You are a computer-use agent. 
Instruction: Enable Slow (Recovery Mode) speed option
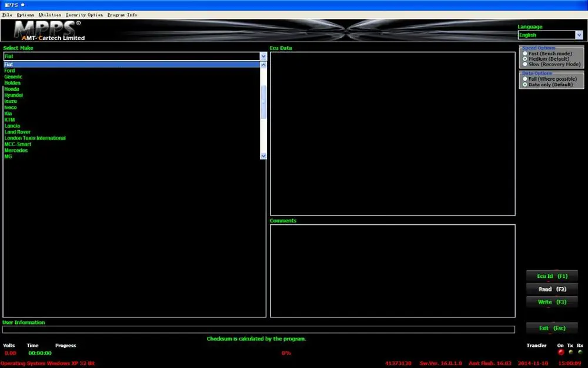click(x=524, y=64)
